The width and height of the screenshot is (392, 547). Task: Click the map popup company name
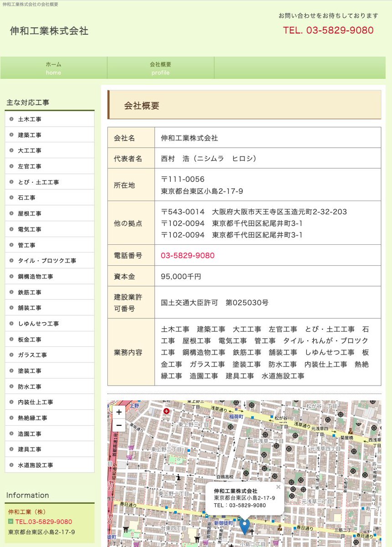[235, 490]
